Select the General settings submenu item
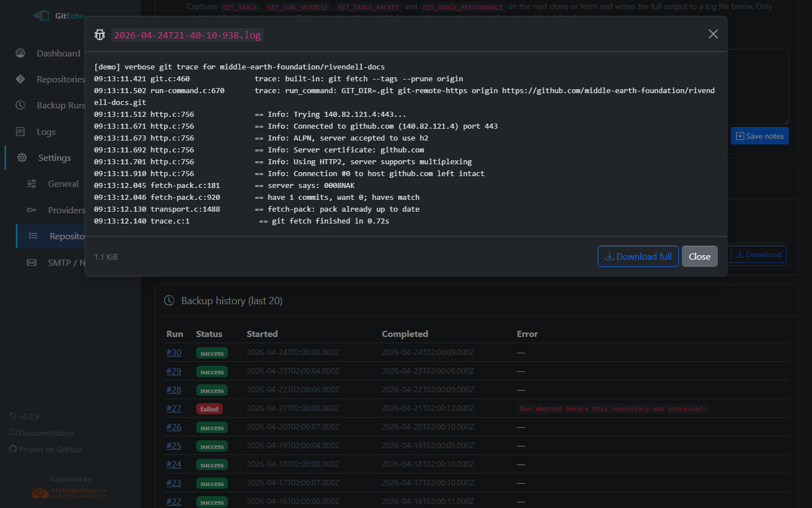The height and width of the screenshot is (508, 812). [x=63, y=183]
